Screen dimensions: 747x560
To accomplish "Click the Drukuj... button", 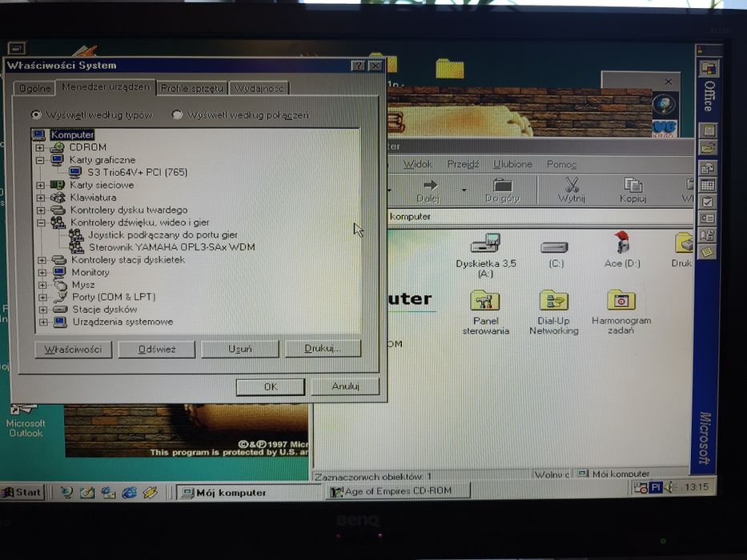I will point(323,348).
